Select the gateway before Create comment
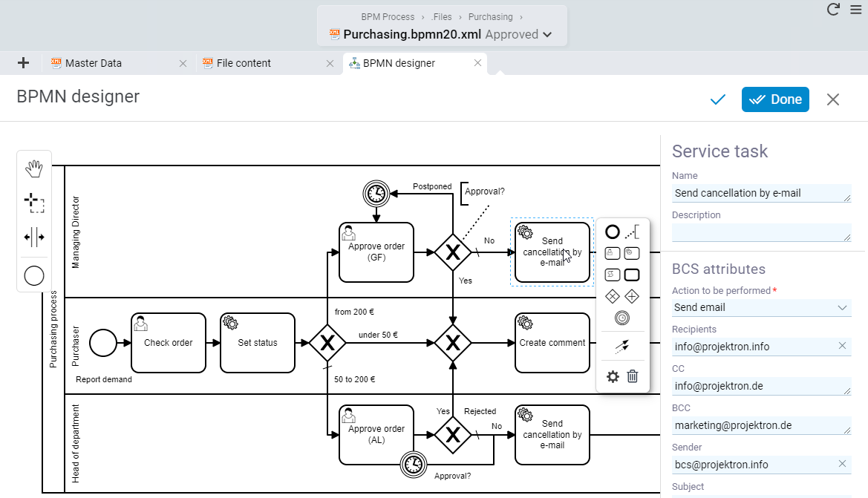The height and width of the screenshot is (498, 868). [x=453, y=343]
